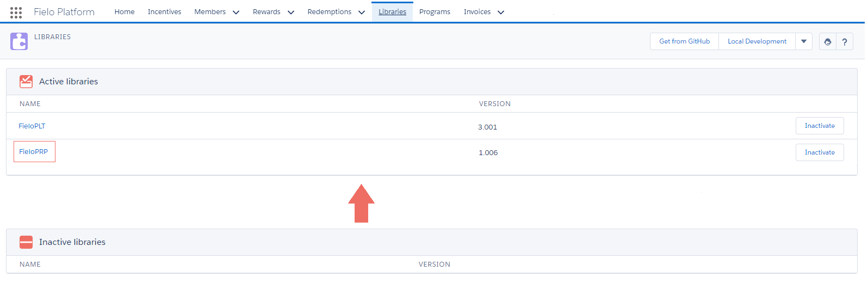Click the Fielo Platform app name
The height and width of the screenshot is (283, 868).
pos(64,12)
